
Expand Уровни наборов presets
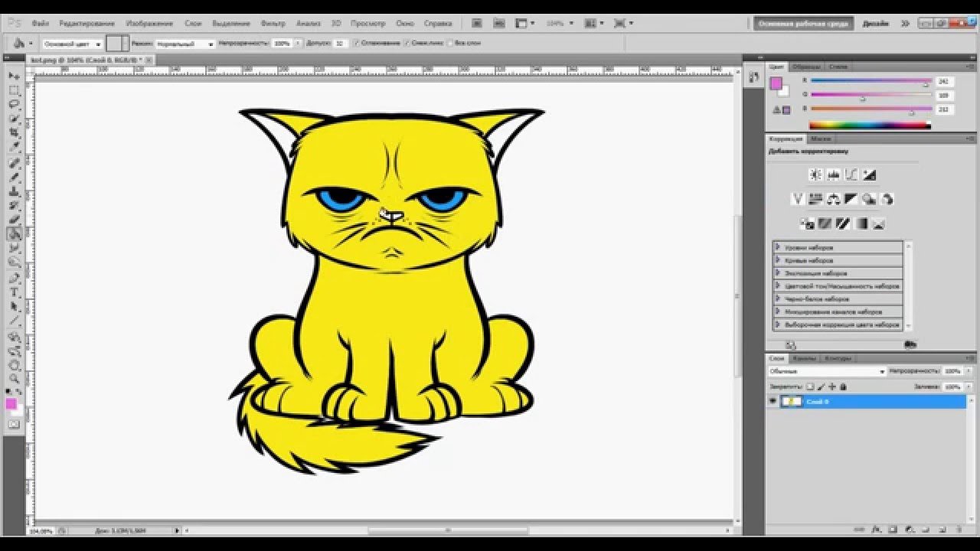(777, 247)
